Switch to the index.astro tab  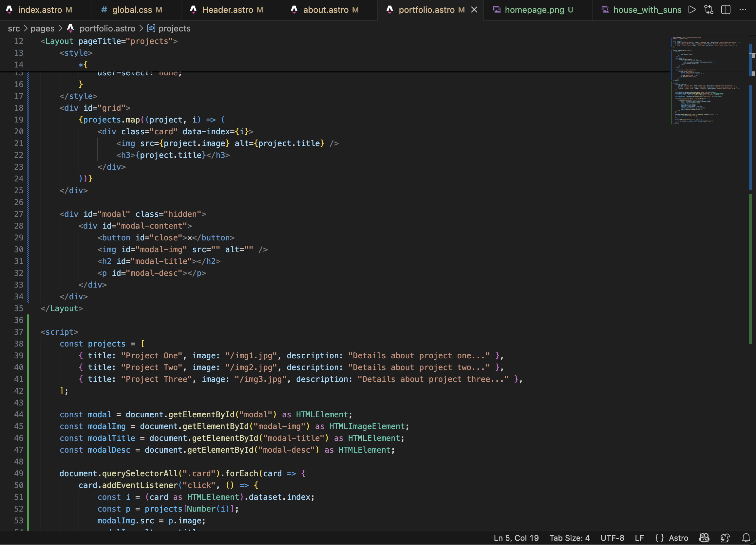[40, 10]
